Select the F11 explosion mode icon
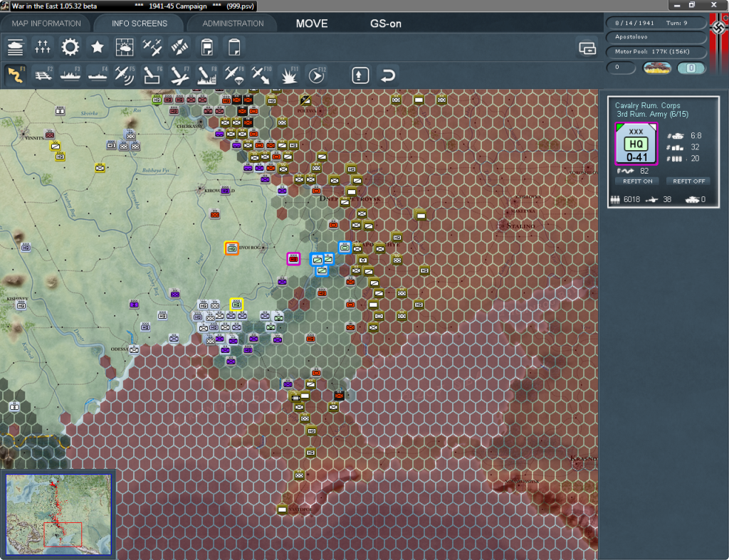 coord(289,75)
